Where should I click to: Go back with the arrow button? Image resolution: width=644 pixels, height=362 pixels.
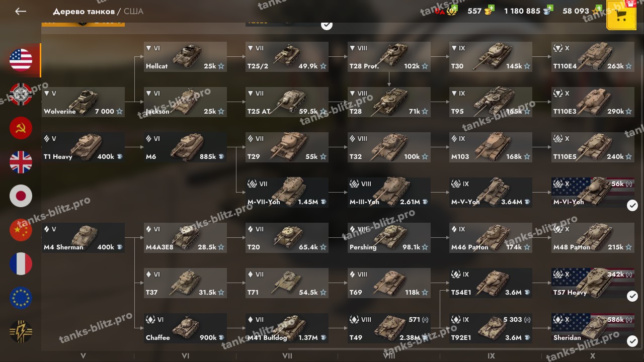tap(21, 11)
